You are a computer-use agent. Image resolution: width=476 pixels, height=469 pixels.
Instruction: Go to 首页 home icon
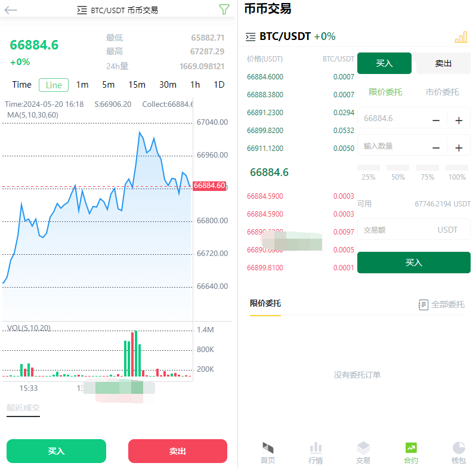point(268,448)
